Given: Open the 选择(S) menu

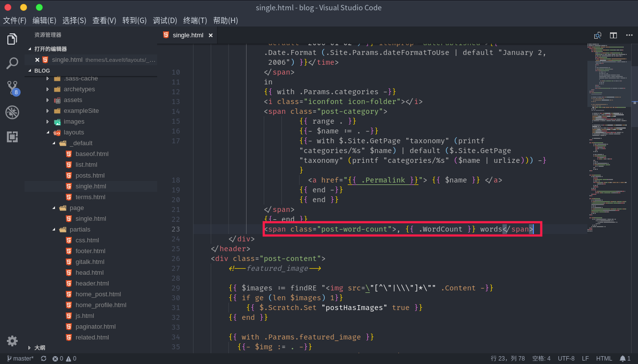Looking at the screenshot, I should pyautogui.click(x=74, y=21).
